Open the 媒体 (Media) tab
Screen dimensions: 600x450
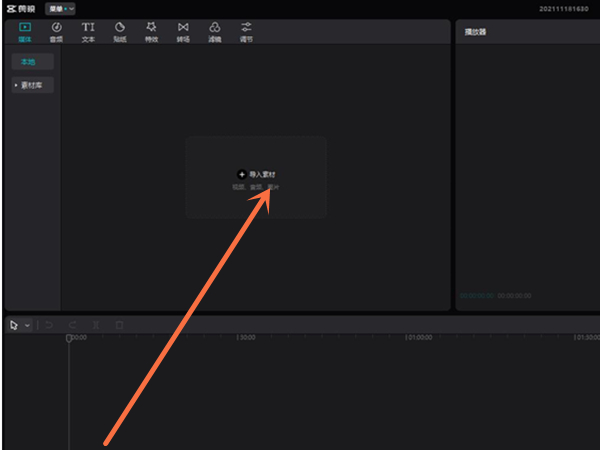point(25,30)
